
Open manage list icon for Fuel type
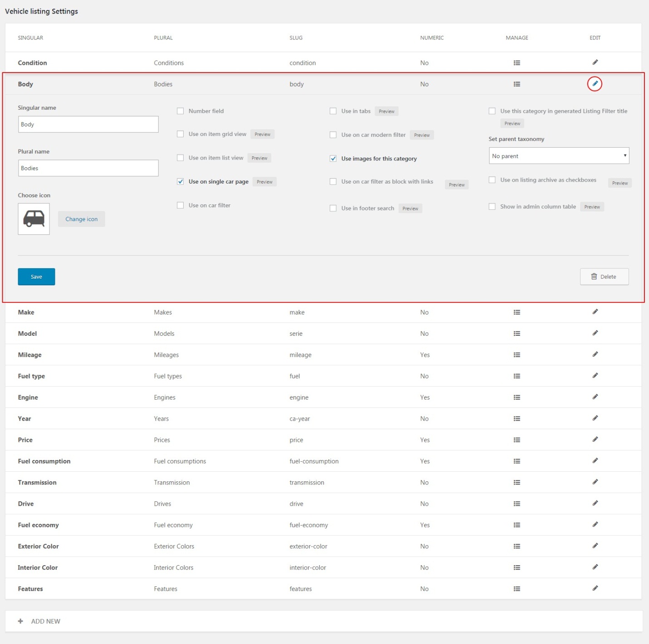click(517, 376)
